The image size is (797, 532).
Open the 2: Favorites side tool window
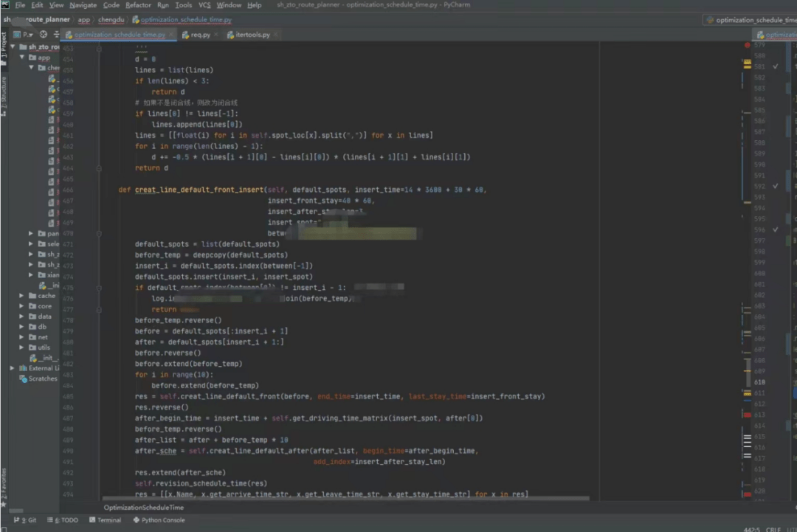point(4,487)
